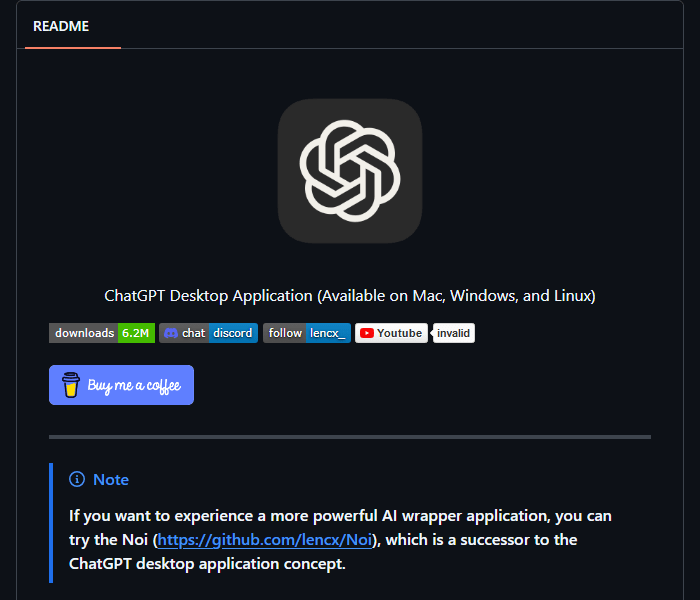Image resolution: width=700 pixels, height=600 pixels.
Task: Click the Buy me a coffee button
Action: point(121,385)
